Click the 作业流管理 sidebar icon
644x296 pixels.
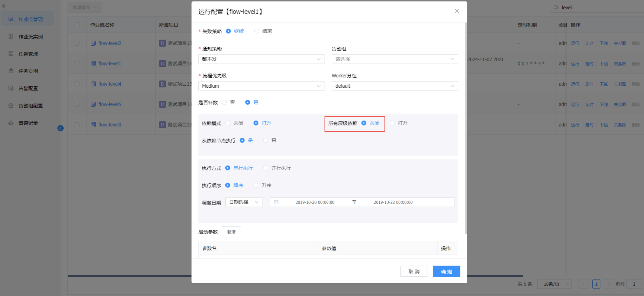coord(11,19)
